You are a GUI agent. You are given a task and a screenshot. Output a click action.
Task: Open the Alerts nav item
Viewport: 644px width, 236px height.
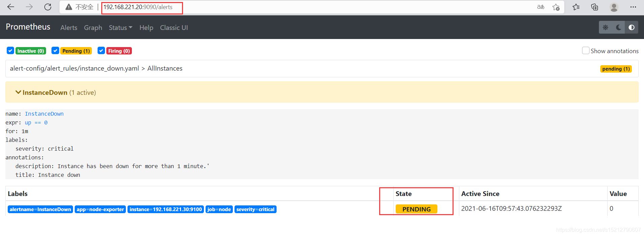(x=69, y=28)
